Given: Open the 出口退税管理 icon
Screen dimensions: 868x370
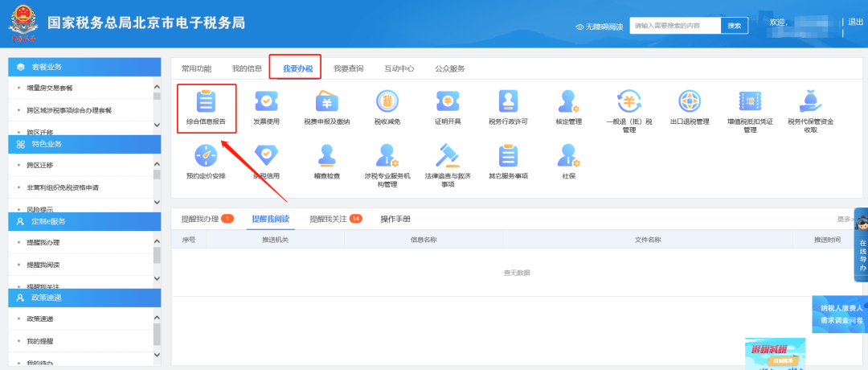Looking at the screenshot, I should point(689,102).
